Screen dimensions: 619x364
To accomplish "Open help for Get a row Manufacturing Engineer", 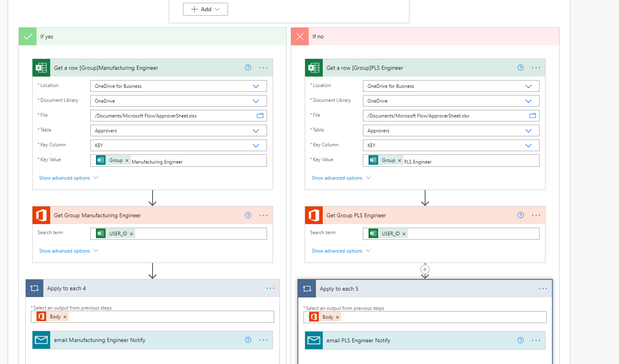I will click(248, 68).
